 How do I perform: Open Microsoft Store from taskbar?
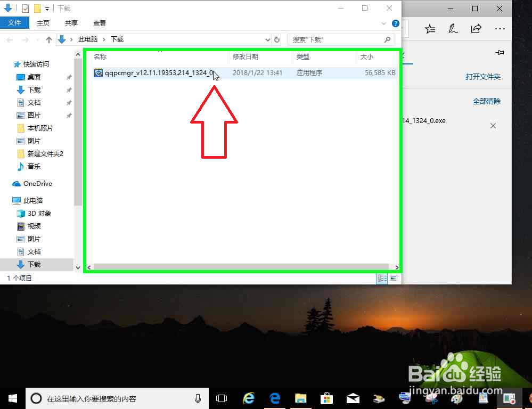327,398
